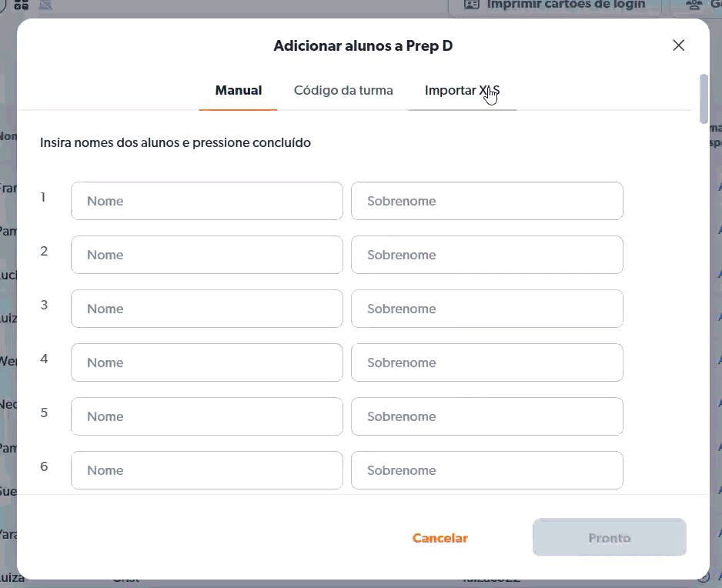Activate the Sobrenome field in row 5
Viewport: 722px width, 588px height.
click(x=486, y=416)
